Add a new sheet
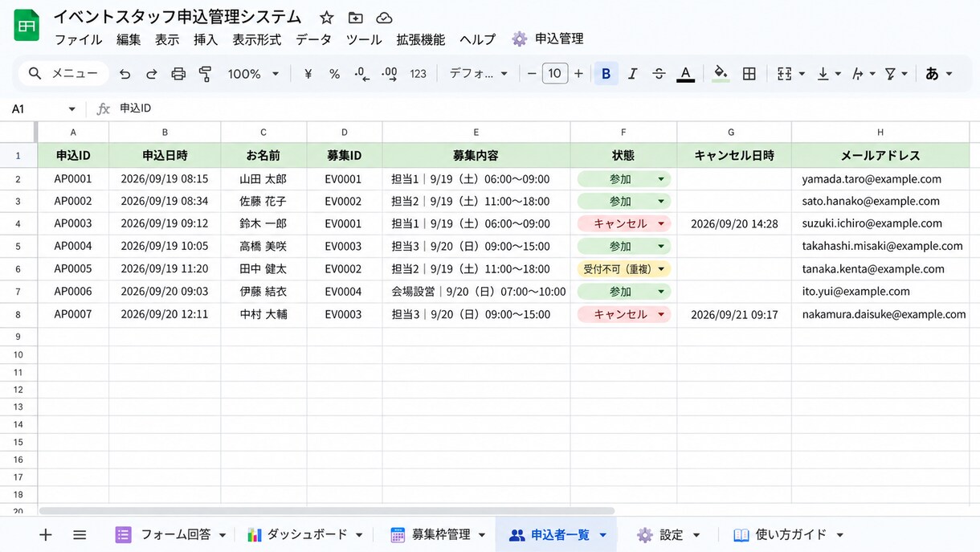980x552 pixels. pyautogui.click(x=46, y=534)
